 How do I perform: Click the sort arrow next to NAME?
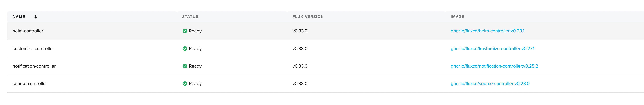point(35,17)
